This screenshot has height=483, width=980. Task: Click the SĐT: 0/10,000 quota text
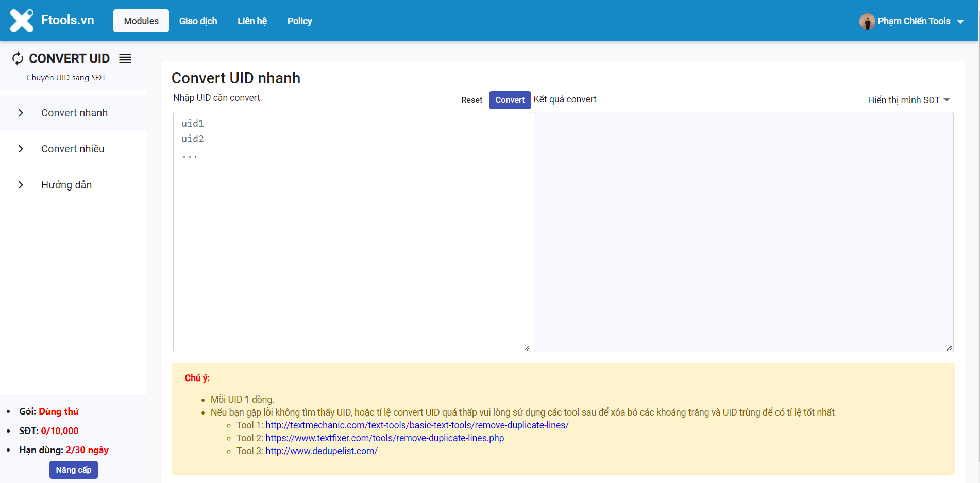49,431
